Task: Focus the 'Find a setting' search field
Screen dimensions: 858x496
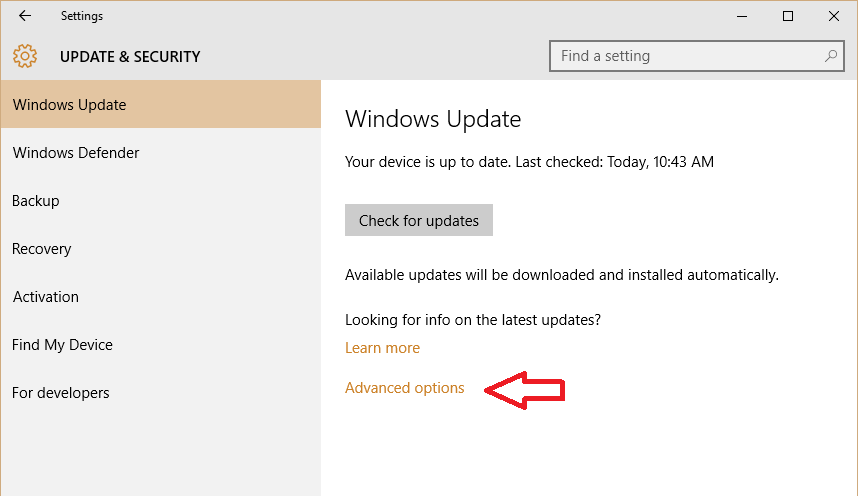Action: click(697, 56)
